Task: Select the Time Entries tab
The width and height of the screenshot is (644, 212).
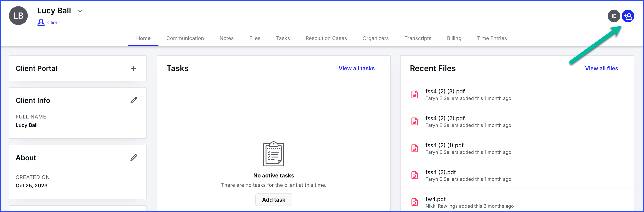Action: [492, 38]
